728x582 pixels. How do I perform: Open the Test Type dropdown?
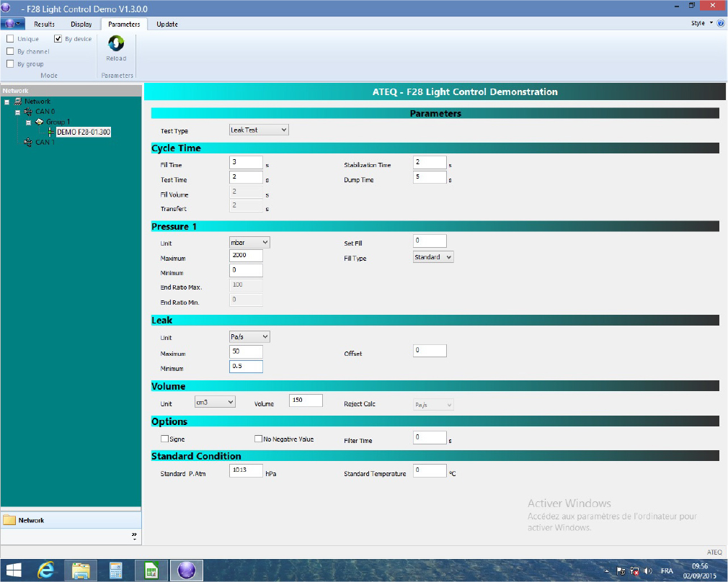tap(258, 130)
